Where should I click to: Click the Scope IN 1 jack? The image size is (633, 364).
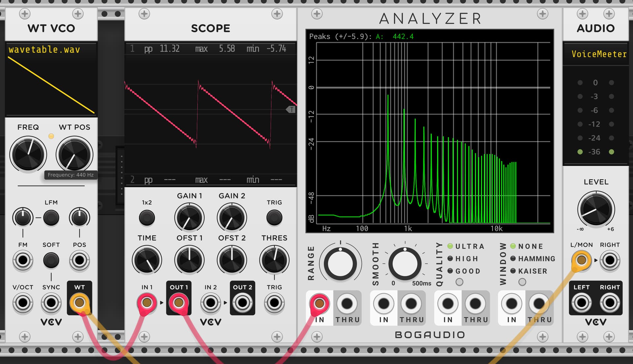coord(147,302)
